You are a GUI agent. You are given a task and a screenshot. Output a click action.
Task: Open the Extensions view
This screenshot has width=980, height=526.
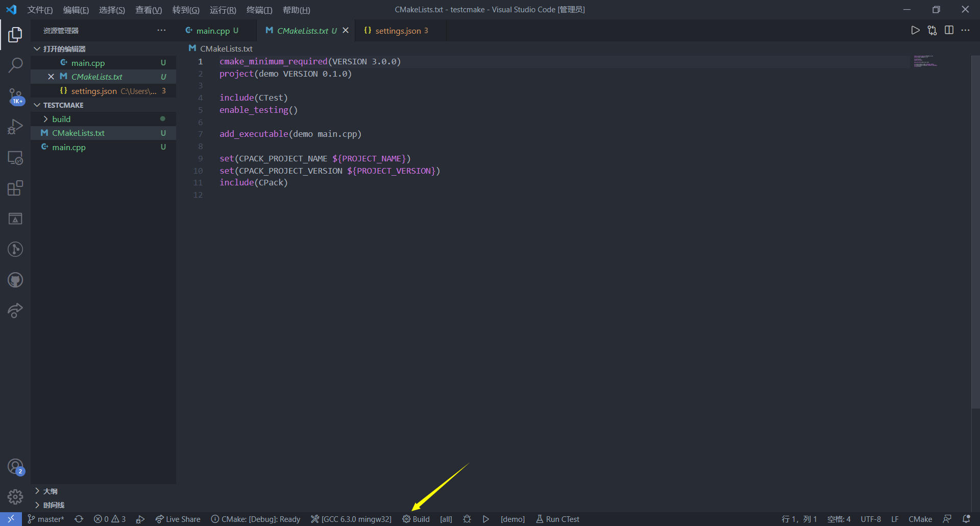point(15,188)
